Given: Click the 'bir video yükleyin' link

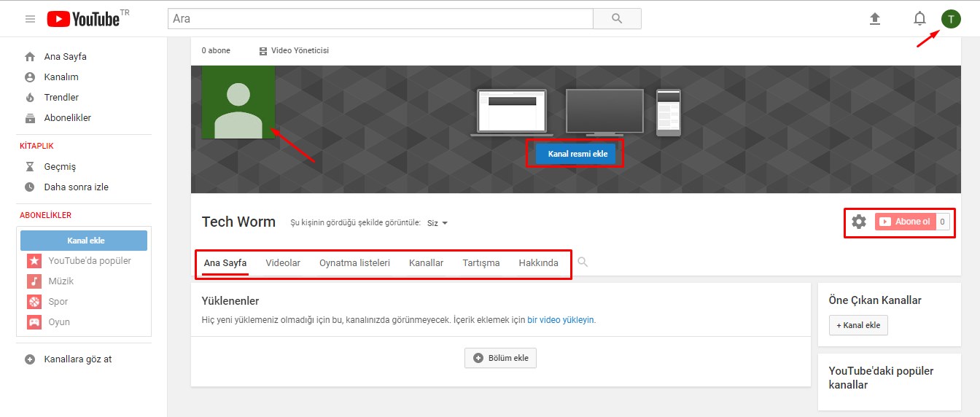Looking at the screenshot, I should (x=561, y=320).
